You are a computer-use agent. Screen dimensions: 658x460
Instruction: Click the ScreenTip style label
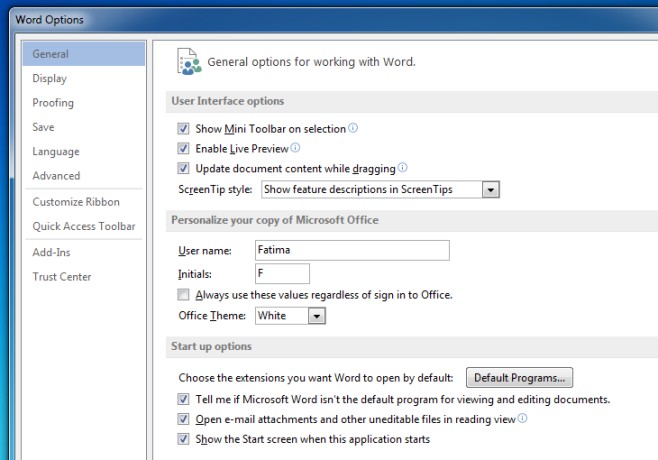tap(215, 190)
